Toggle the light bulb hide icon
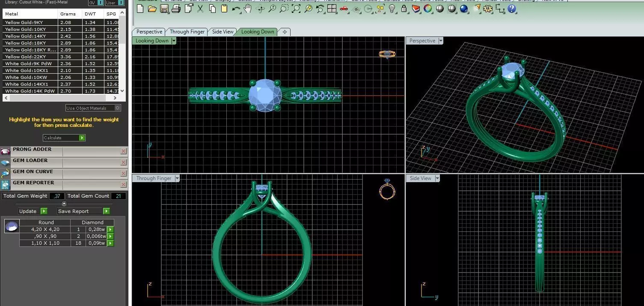This screenshot has width=644, height=306. click(x=392, y=9)
